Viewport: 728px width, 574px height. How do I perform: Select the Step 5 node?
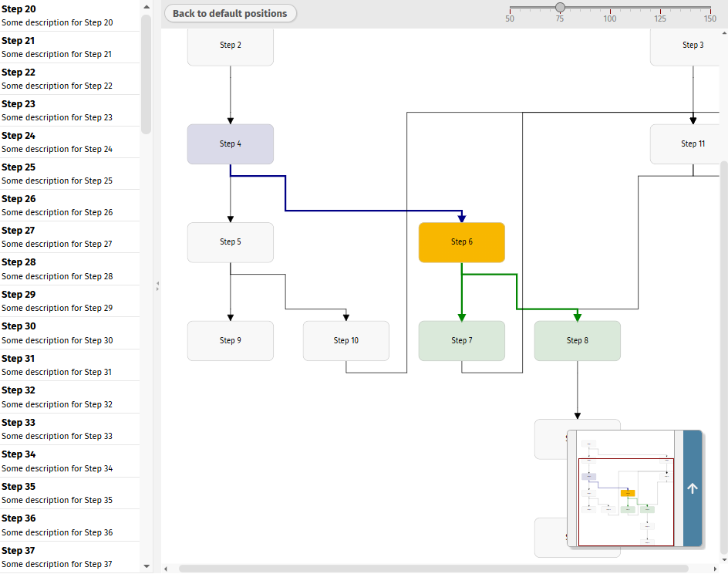pos(230,242)
